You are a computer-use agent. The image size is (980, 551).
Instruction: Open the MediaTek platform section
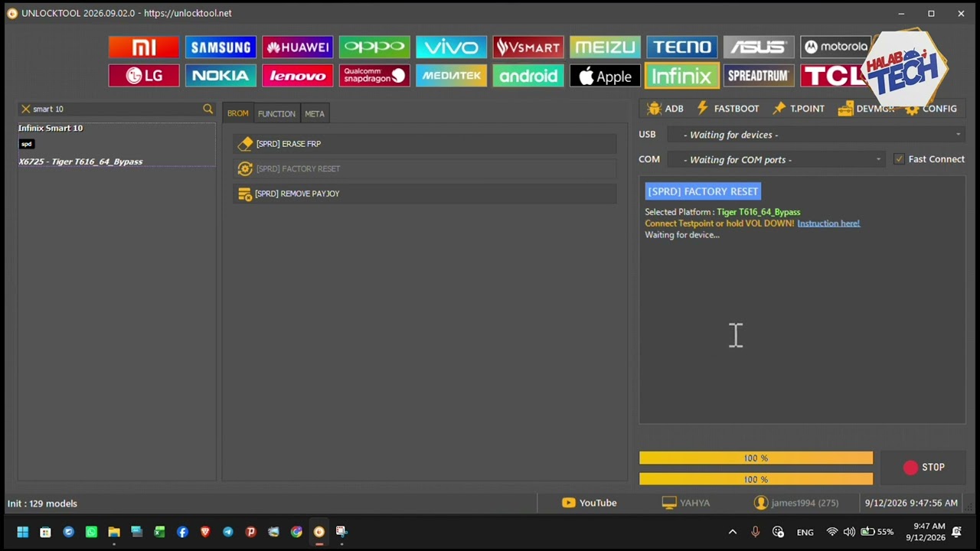point(451,76)
